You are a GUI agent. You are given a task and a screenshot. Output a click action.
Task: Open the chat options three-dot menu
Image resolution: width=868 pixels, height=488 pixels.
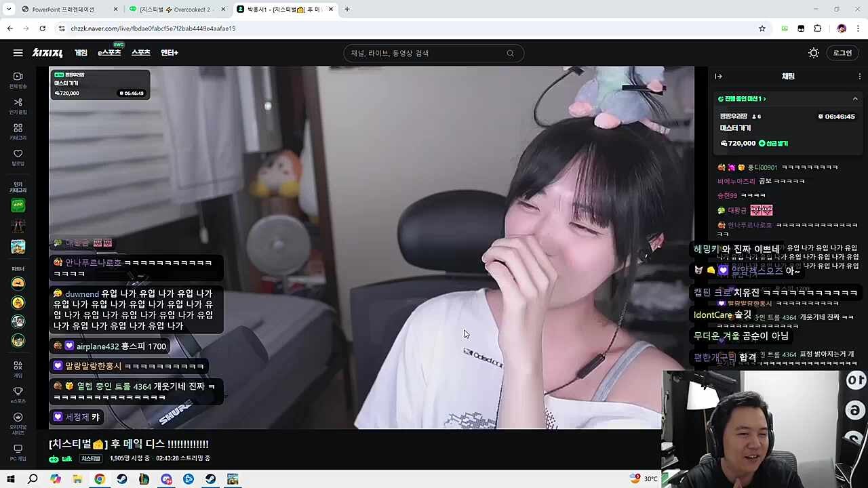point(859,77)
